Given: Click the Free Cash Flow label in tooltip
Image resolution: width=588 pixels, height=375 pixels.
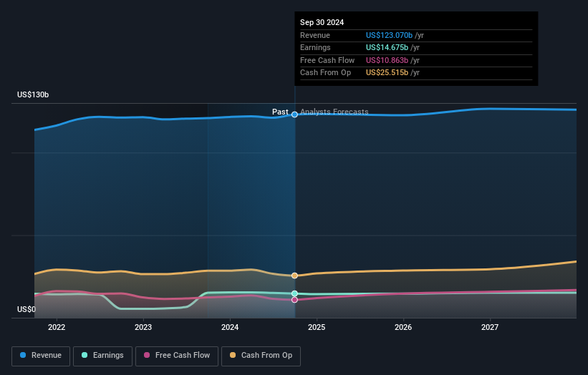Looking at the screenshot, I should pyautogui.click(x=327, y=60).
